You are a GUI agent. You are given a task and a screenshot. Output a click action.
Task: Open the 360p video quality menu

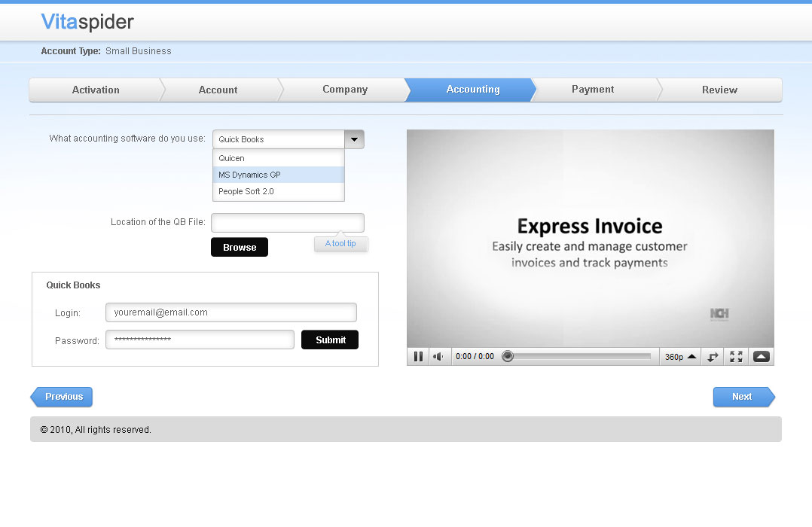(680, 357)
